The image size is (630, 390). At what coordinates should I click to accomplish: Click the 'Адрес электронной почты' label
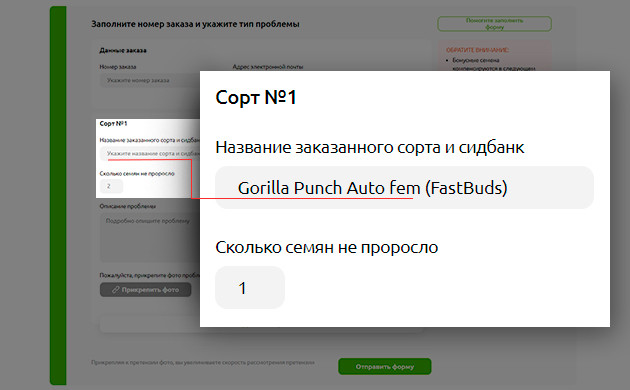(x=268, y=67)
